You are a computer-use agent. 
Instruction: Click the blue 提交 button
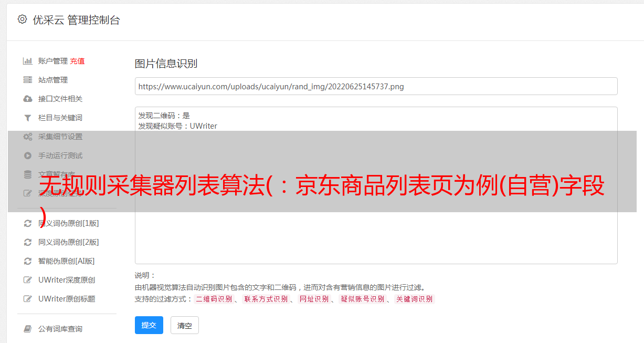[149, 325]
